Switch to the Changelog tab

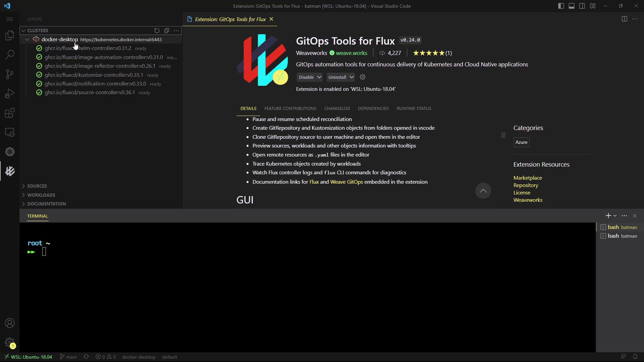(x=337, y=109)
